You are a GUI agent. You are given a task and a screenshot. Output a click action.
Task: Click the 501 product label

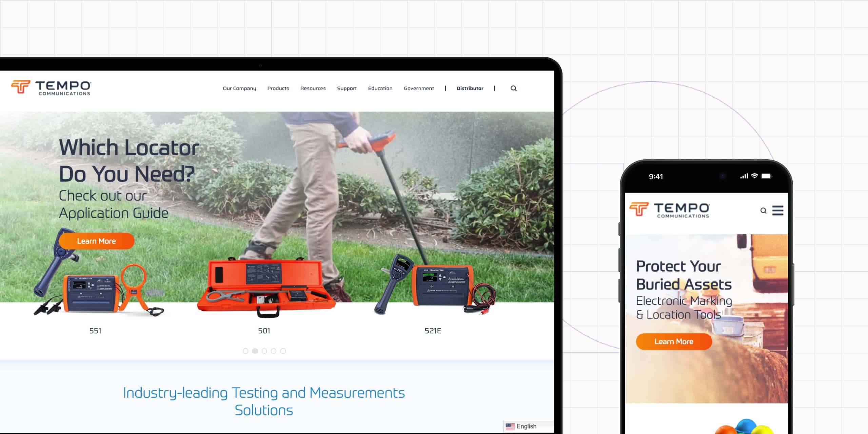(264, 331)
